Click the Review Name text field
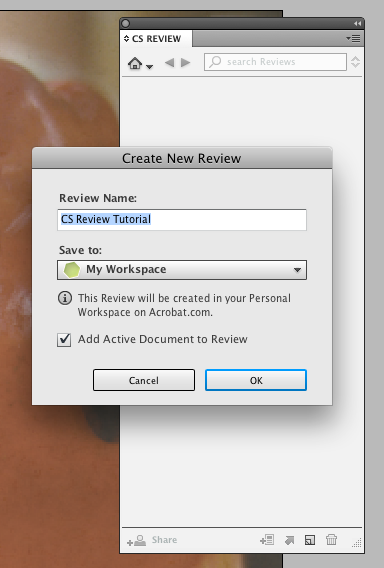Screen dimensions: 384x568 click(182, 220)
